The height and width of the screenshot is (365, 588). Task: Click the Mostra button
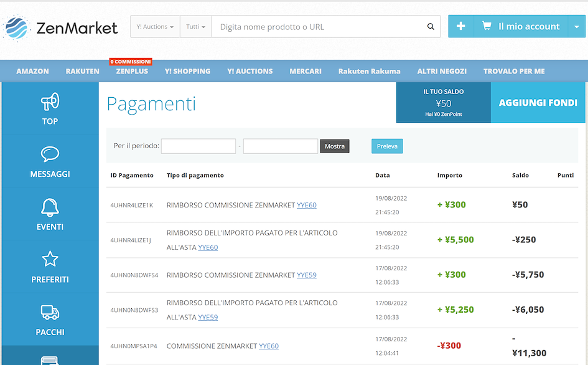(335, 146)
